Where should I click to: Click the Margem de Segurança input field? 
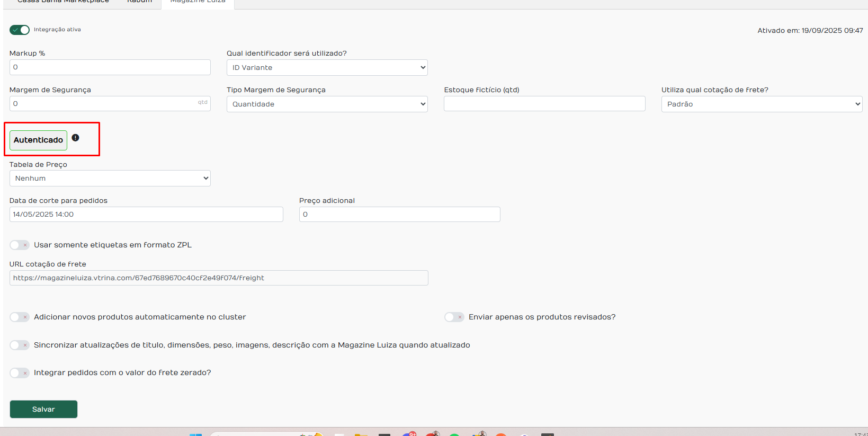point(110,104)
